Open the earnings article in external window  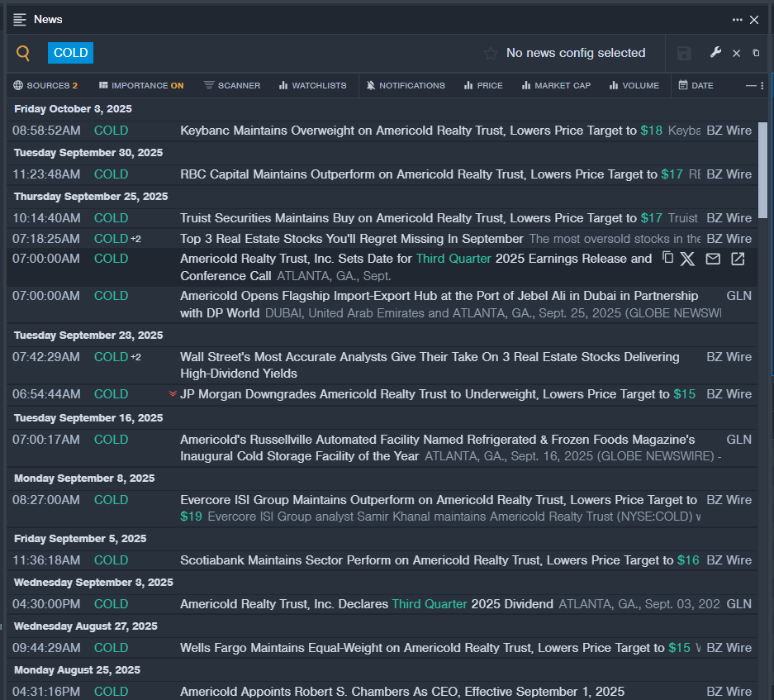(x=738, y=259)
